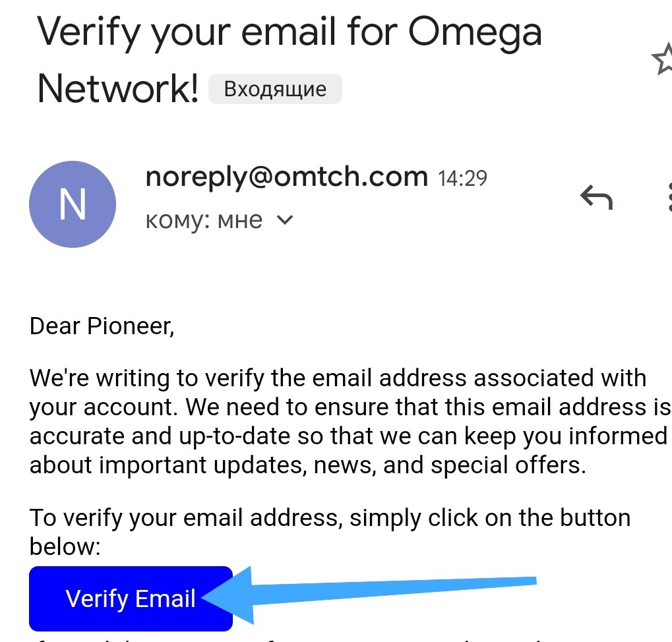Click the word 'below:' above the button

pyautogui.click(x=65, y=546)
